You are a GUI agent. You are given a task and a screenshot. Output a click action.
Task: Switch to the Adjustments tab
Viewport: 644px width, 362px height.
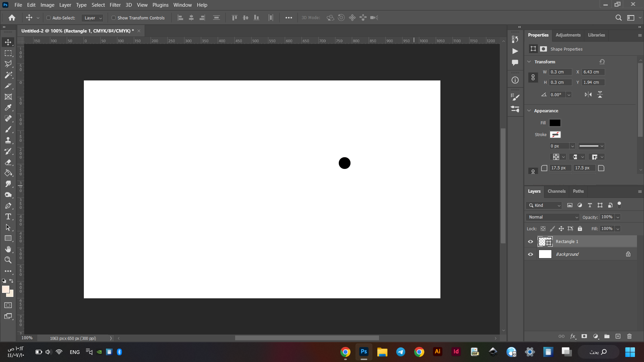568,35
